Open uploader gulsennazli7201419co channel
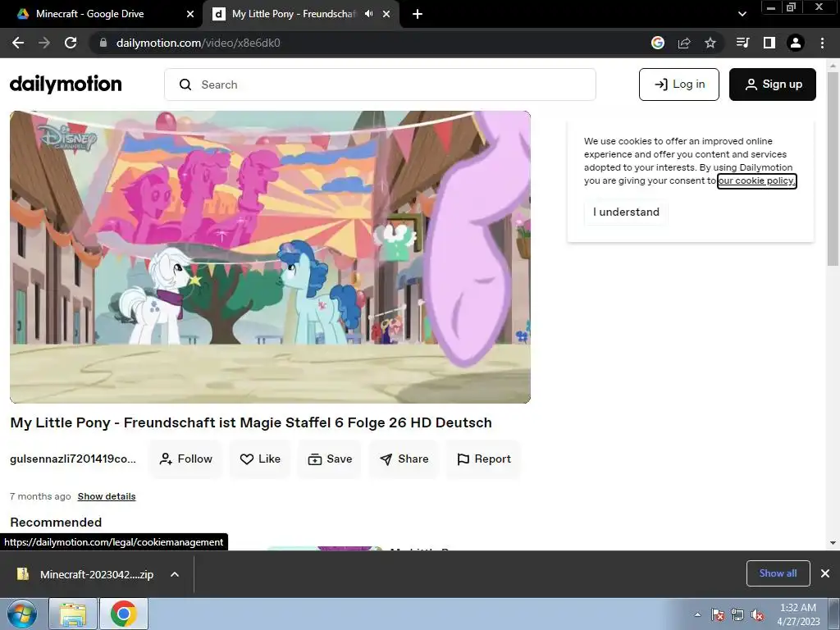The height and width of the screenshot is (630, 840). pos(73,459)
